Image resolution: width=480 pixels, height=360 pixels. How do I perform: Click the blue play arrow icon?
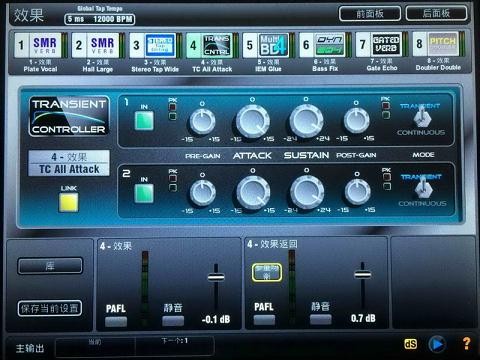437,344
